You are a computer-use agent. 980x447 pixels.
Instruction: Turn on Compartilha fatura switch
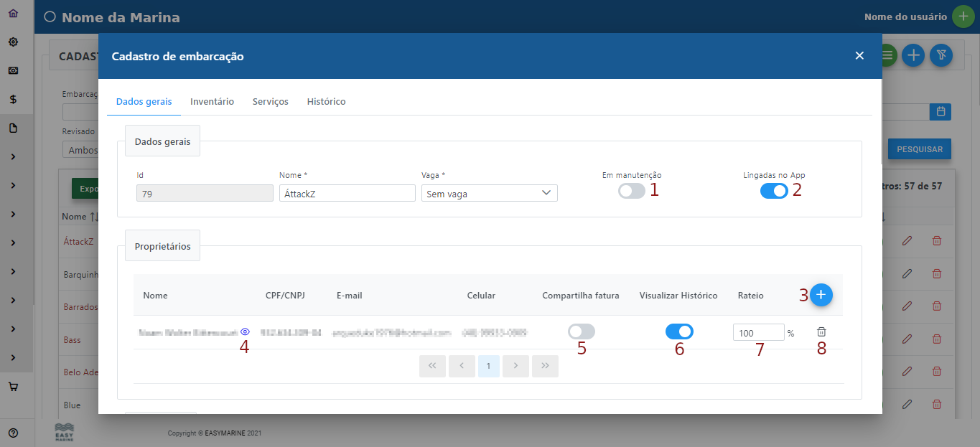pyautogui.click(x=581, y=331)
